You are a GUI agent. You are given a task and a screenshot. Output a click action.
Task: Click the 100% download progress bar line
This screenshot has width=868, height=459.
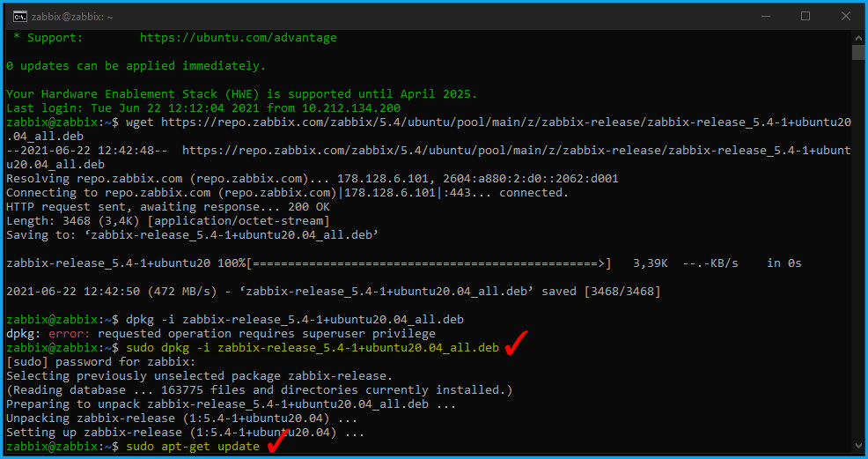click(x=403, y=263)
